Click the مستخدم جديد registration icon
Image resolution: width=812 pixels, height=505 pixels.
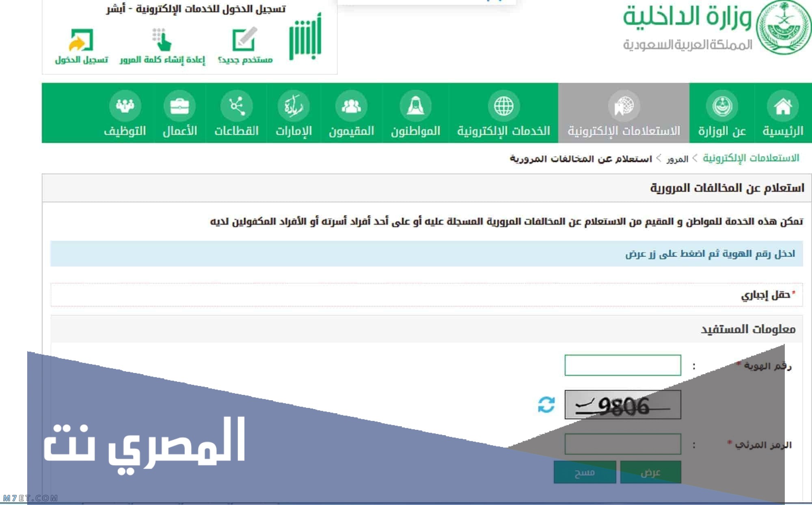coord(244,40)
